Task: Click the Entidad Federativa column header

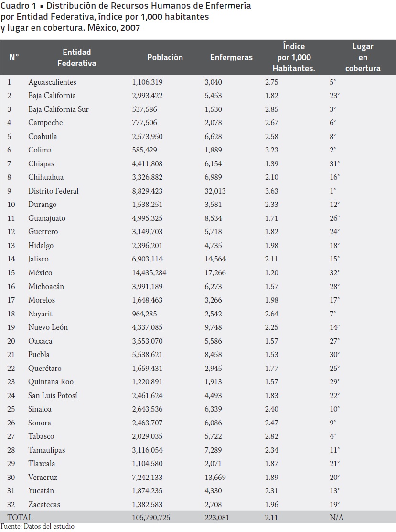Action: click(x=76, y=57)
